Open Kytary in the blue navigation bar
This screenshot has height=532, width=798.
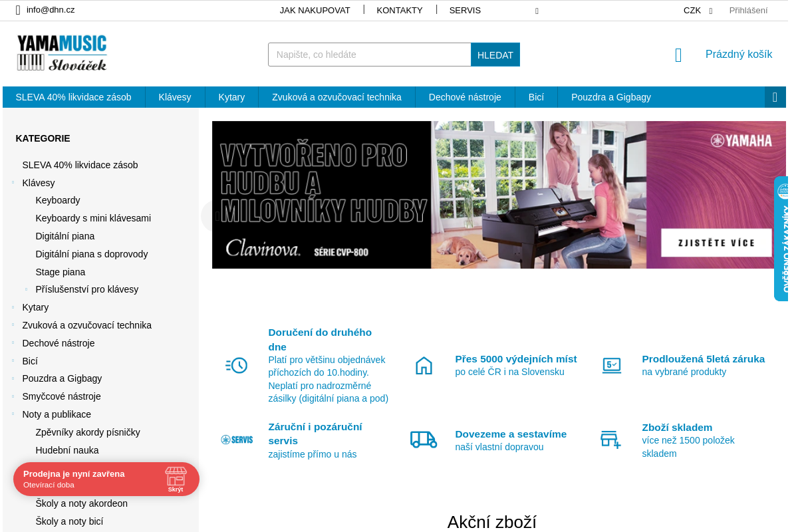[231, 97]
